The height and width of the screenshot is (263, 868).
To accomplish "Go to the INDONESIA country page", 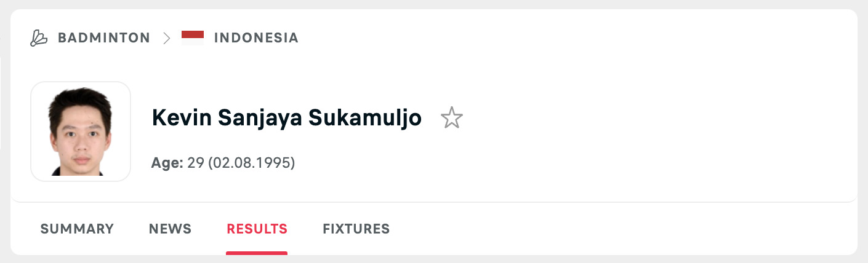I will pyautogui.click(x=256, y=38).
